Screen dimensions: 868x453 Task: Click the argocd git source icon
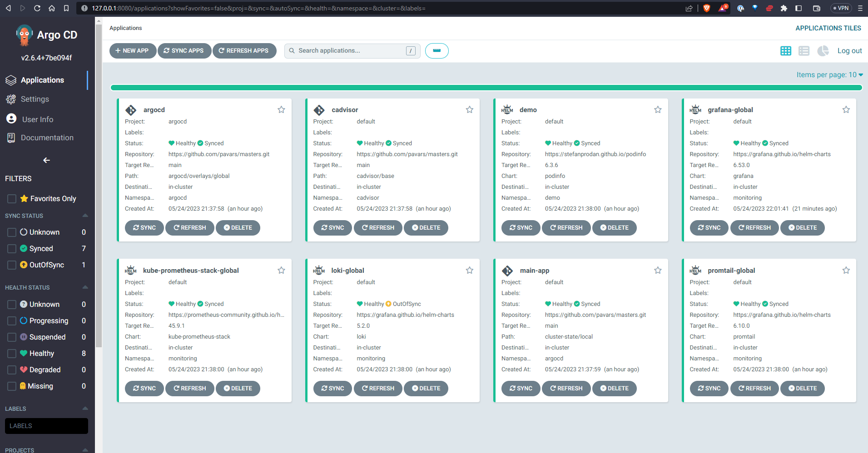(131, 110)
